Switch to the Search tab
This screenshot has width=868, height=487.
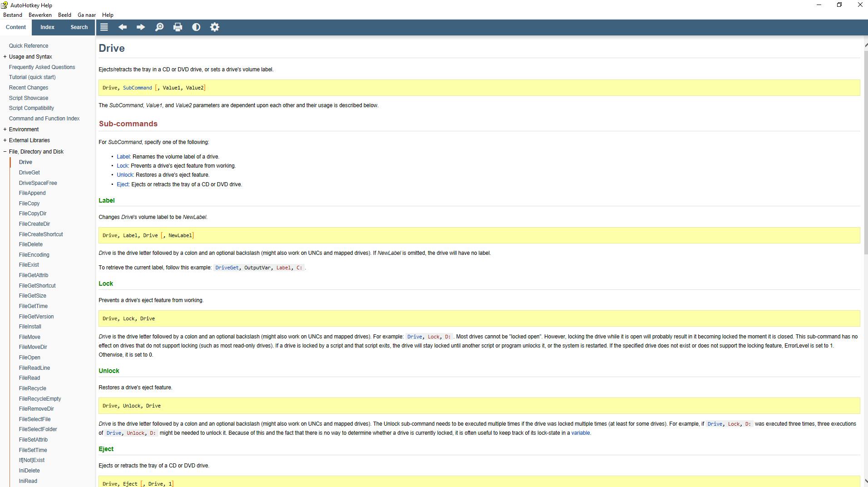(79, 27)
